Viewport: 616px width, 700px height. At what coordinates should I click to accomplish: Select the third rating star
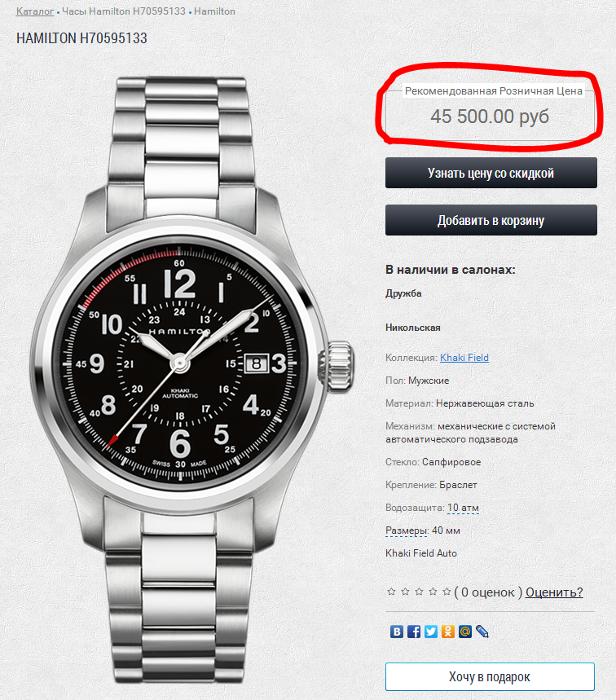point(419,592)
